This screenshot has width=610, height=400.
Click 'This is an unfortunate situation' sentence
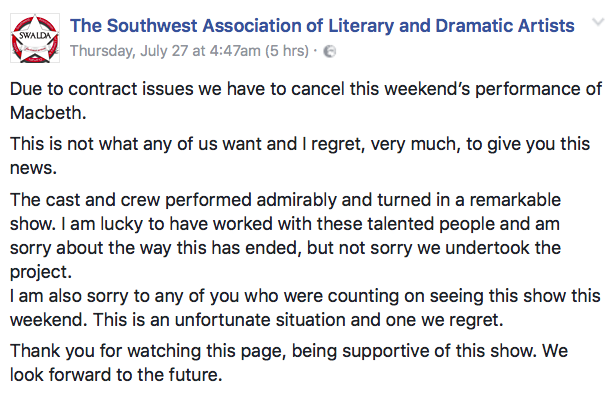click(x=298, y=320)
